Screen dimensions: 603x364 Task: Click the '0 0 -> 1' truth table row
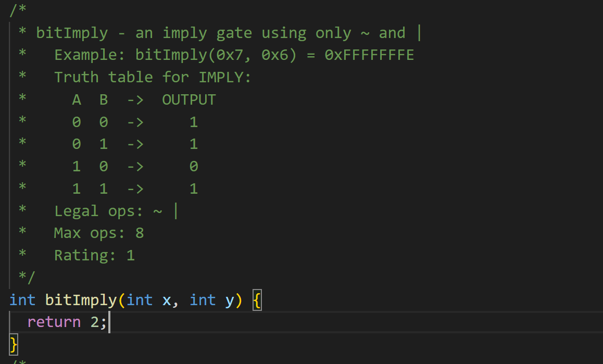click(x=135, y=122)
